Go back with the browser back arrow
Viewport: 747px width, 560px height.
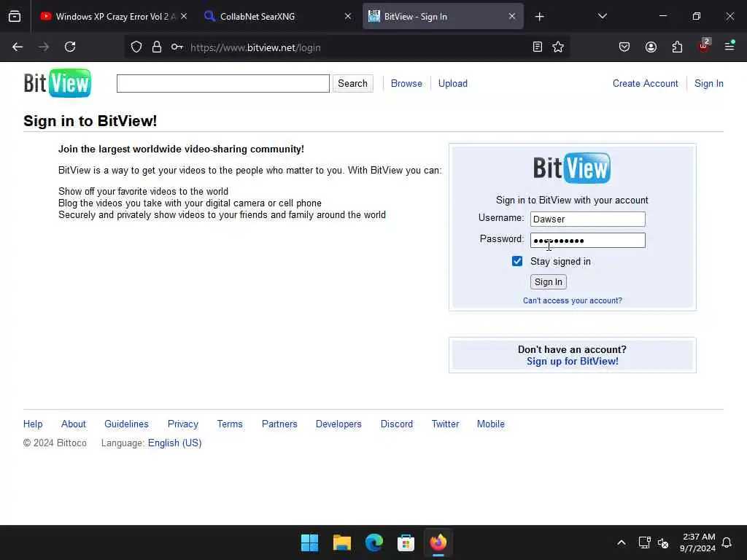[18, 47]
